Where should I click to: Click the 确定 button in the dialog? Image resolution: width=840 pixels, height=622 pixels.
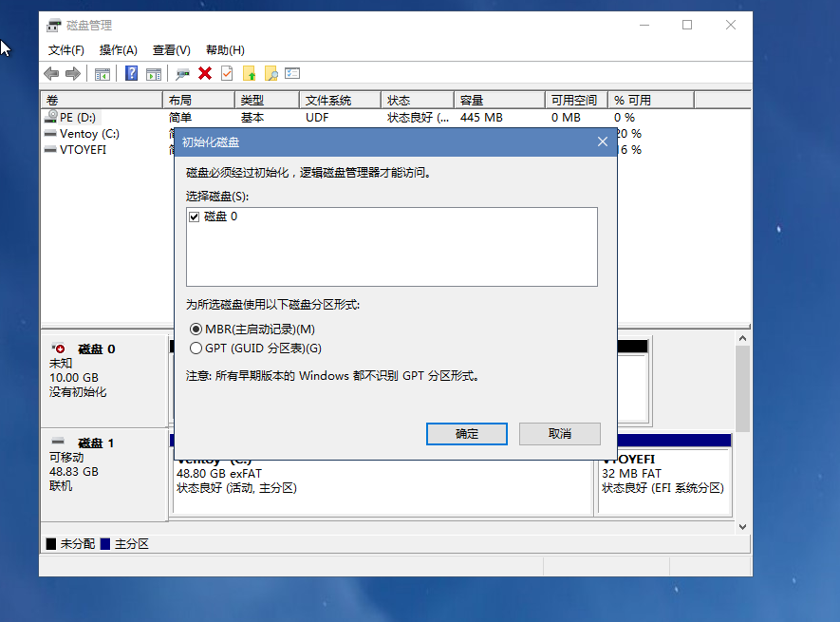[467, 434]
